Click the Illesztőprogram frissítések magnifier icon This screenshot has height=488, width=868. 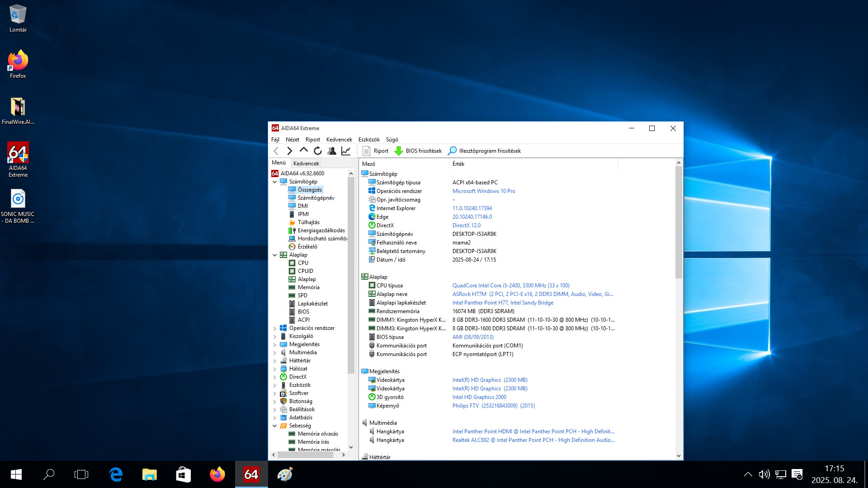pyautogui.click(x=452, y=151)
